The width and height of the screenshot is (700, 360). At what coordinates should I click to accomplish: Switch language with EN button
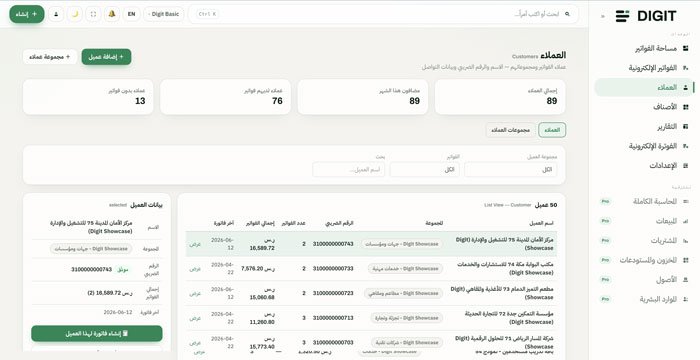coord(131,14)
